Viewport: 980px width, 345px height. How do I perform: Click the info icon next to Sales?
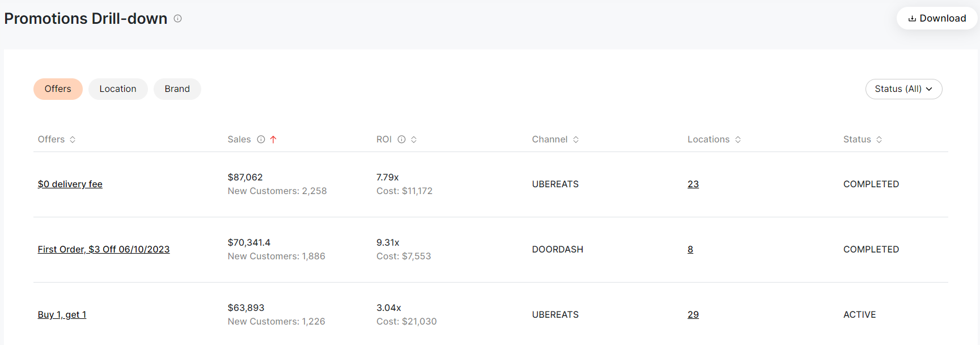coord(261,140)
